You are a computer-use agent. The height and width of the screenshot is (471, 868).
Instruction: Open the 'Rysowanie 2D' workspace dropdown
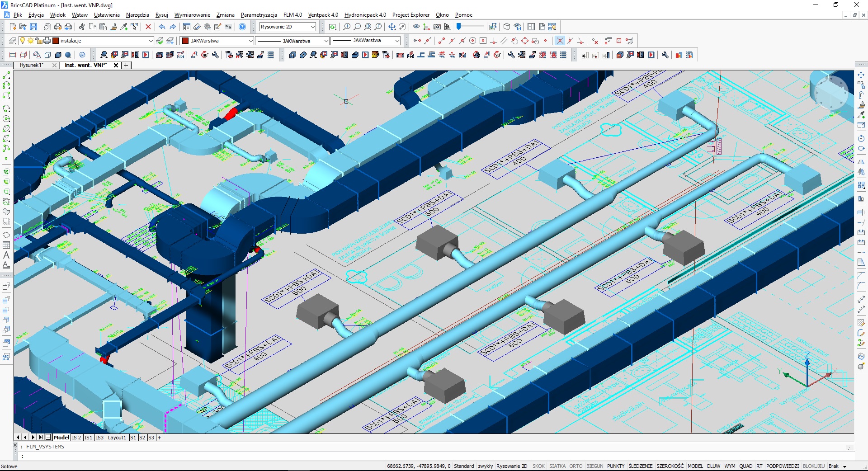point(312,27)
